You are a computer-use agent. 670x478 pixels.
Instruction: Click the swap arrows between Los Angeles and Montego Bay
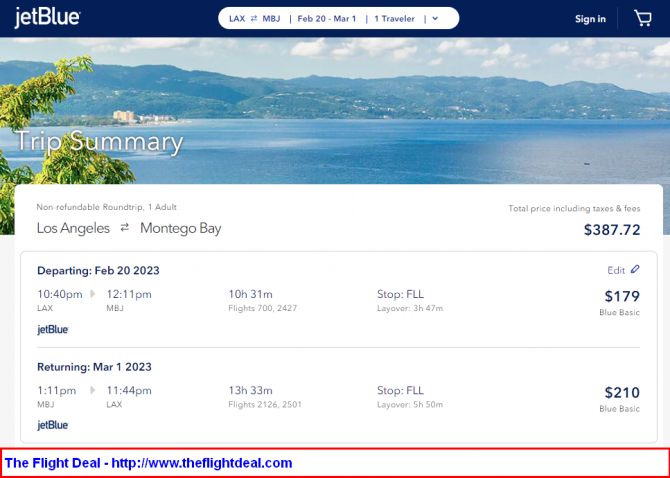point(124,228)
